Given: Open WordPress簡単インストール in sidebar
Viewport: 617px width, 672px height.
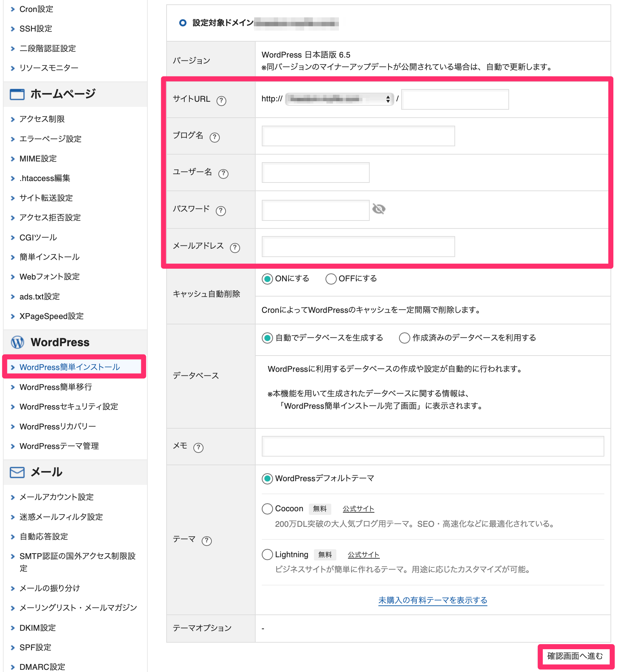Looking at the screenshot, I should click(70, 367).
